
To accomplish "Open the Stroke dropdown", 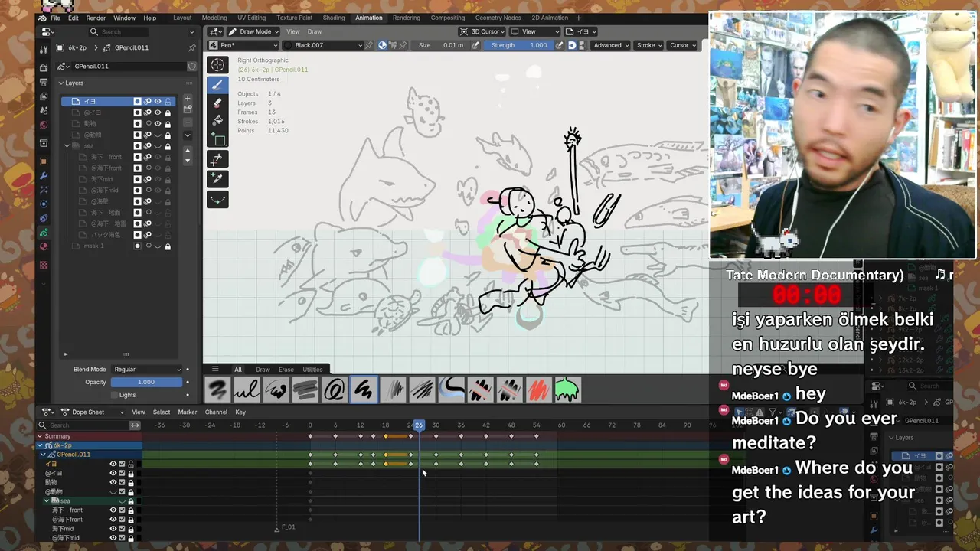I will point(649,45).
